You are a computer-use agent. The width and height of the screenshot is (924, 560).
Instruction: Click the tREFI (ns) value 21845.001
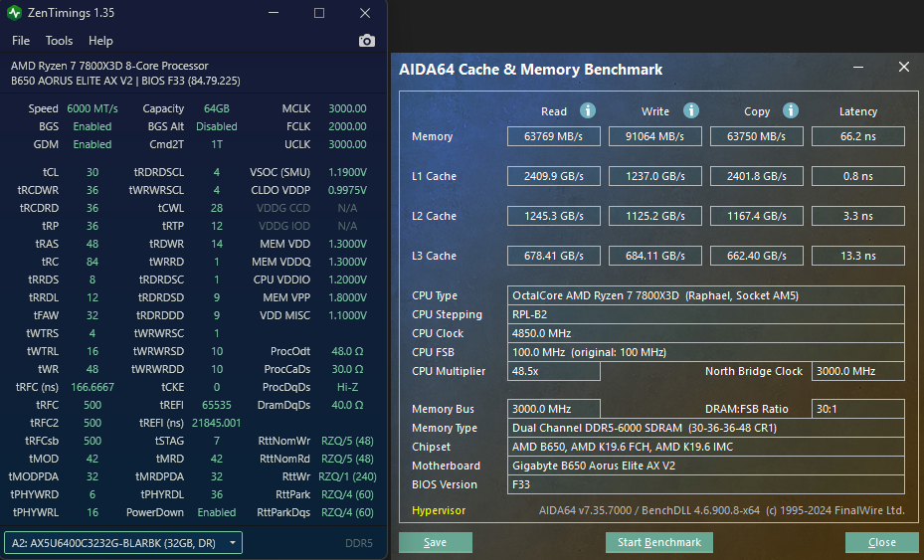(216, 423)
